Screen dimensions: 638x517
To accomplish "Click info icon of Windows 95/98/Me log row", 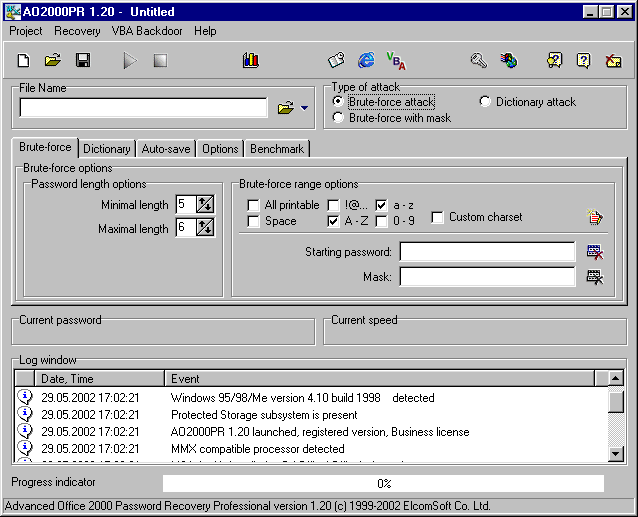I will click(25, 397).
